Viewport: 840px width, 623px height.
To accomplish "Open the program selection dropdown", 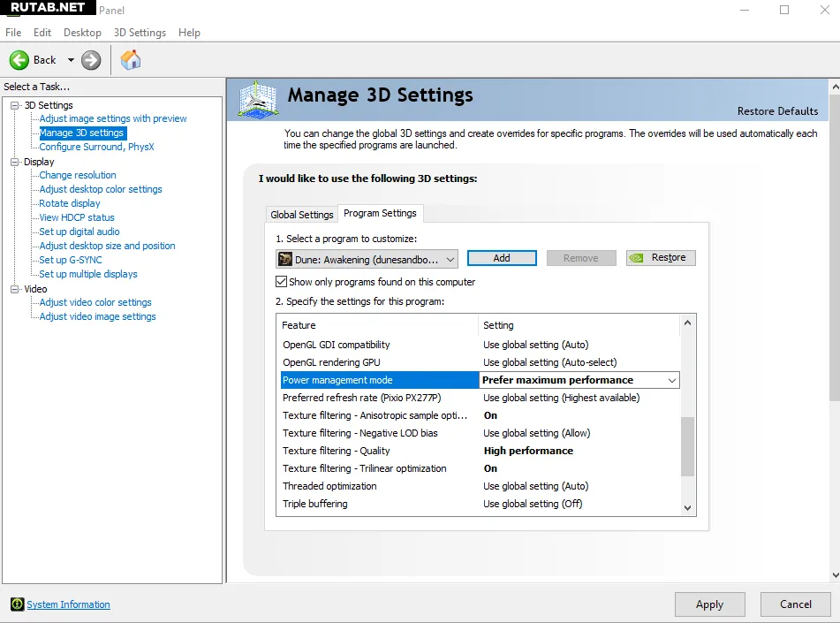I will [367, 260].
